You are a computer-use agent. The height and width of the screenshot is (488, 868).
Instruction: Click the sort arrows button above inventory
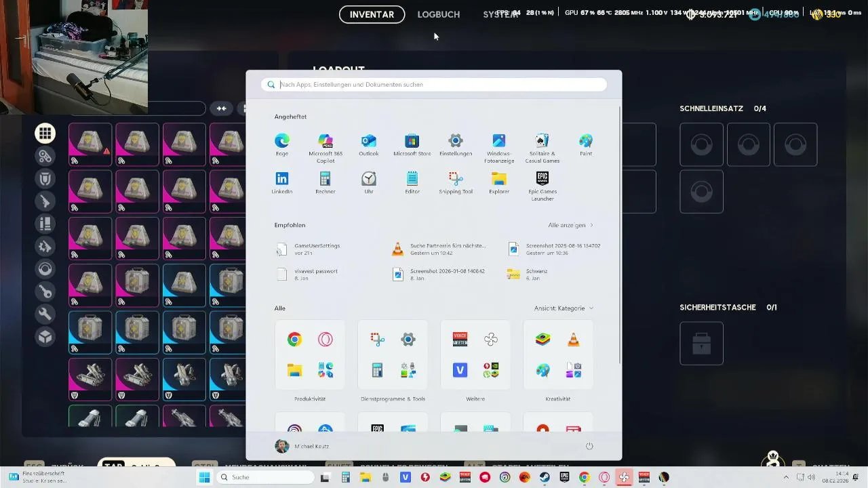[x=222, y=108]
